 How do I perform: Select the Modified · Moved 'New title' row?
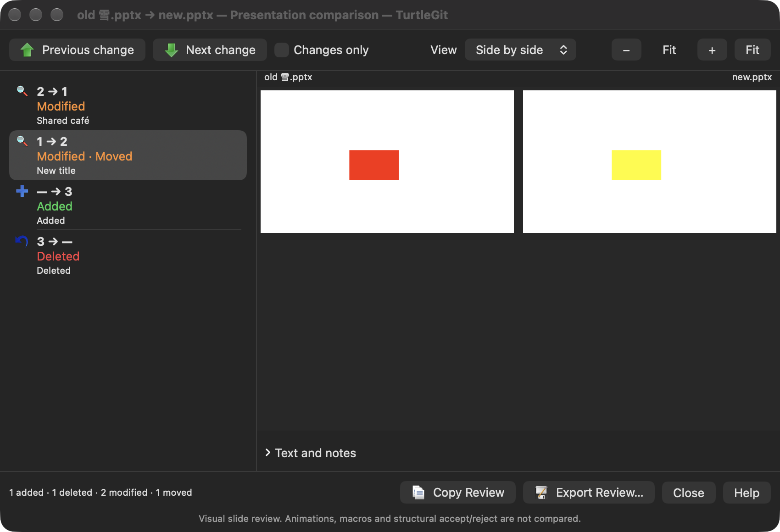pyautogui.click(x=128, y=155)
